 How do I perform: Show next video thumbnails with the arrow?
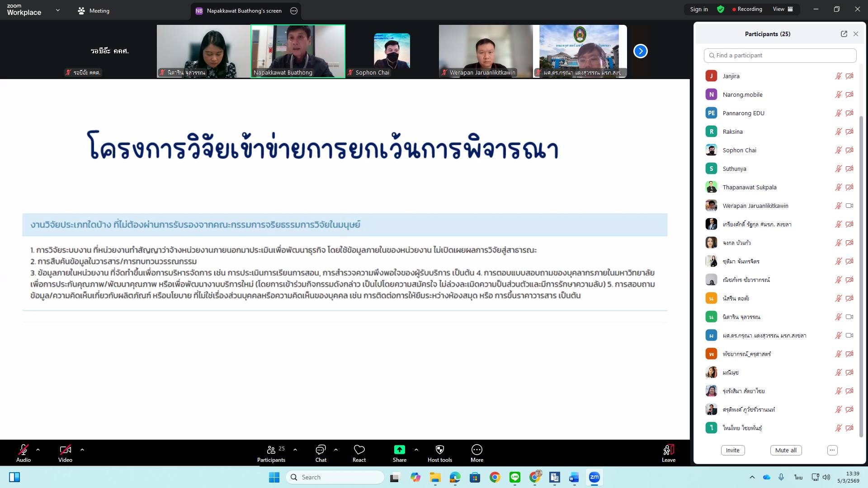click(x=640, y=51)
